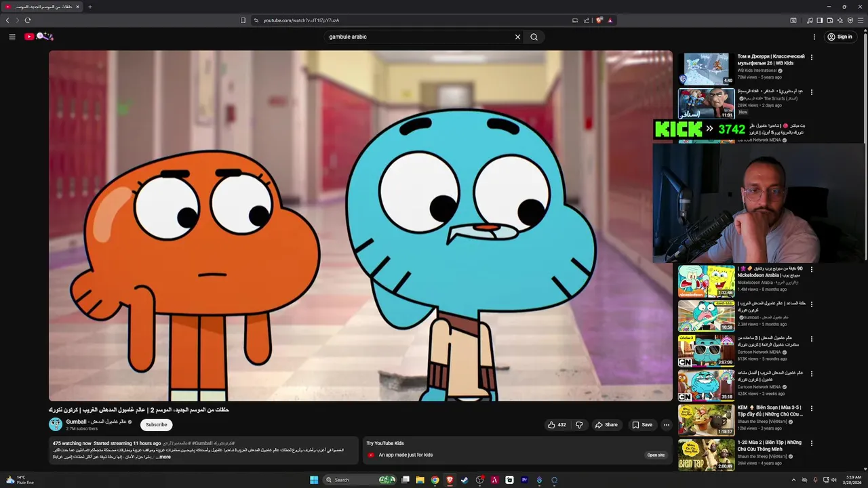Toggle microphone icon in system tray

pos(815,480)
